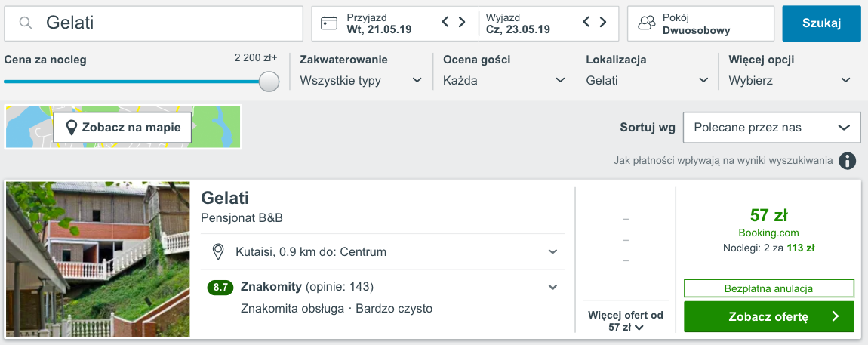Move departure date to previous day
Viewport: 868px width, 345px height.
(587, 22)
